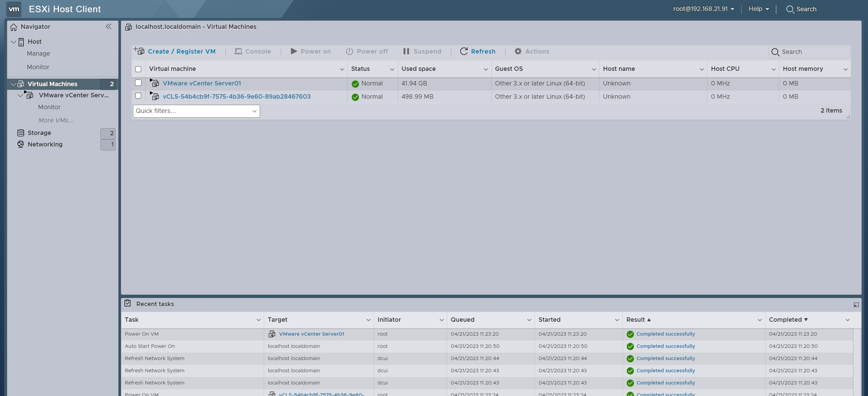Click the Storage database icon
868x396 pixels.
(x=21, y=133)
